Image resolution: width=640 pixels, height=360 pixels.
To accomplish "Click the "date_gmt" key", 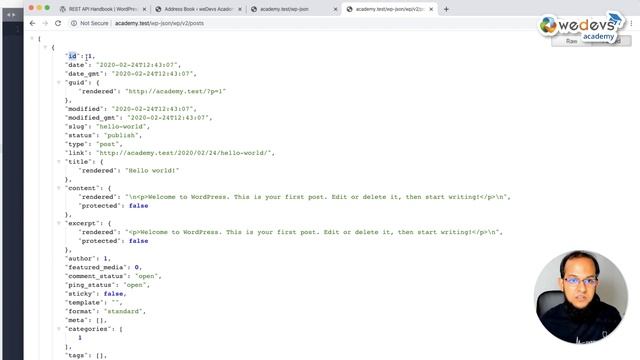I will click(84, 74).
